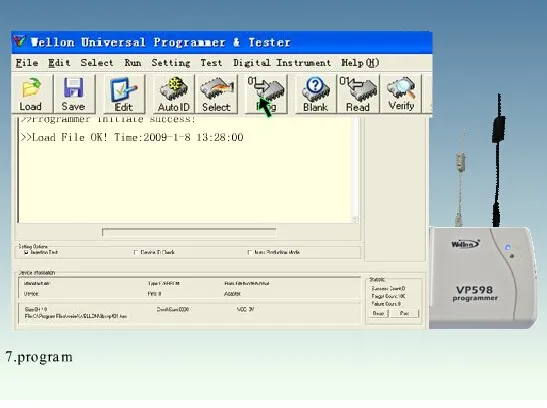Open the buffer Edit tool
The width and height of the screenshot is (547, 408).
click(x=123, y=93)
